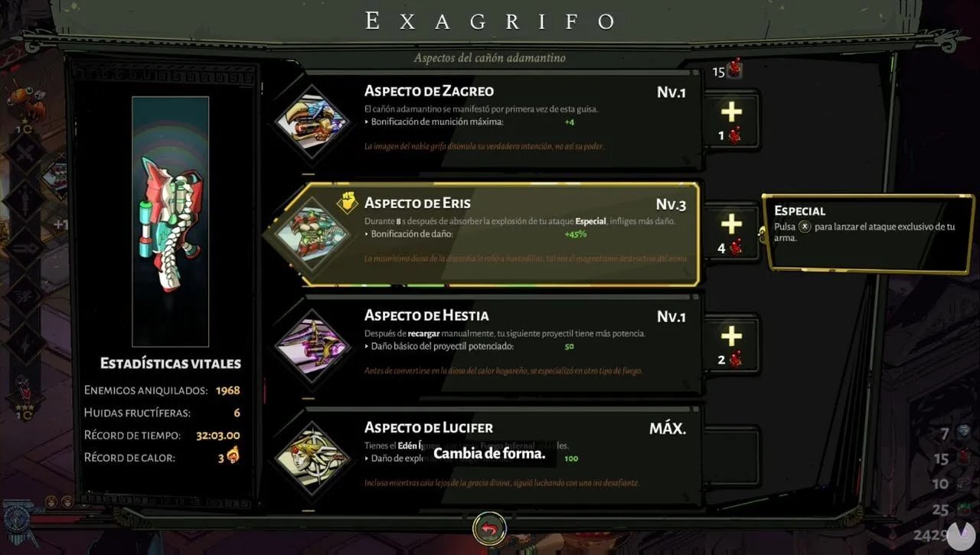Choose the Aspecto de Hestia row title
The width and height of the screenshot is (980, 555).
[426, 315]
